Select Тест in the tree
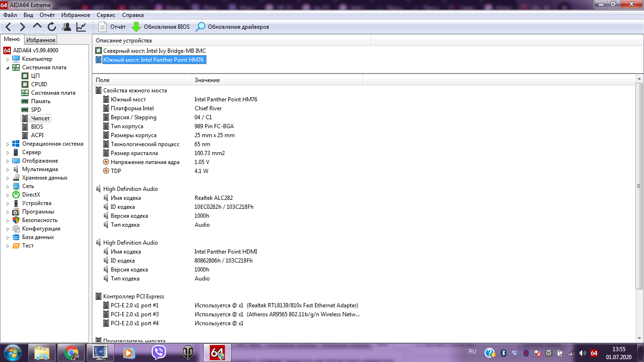Image resolution: width=644 pixels, height=362 pixels. click(x=28, y=246)
